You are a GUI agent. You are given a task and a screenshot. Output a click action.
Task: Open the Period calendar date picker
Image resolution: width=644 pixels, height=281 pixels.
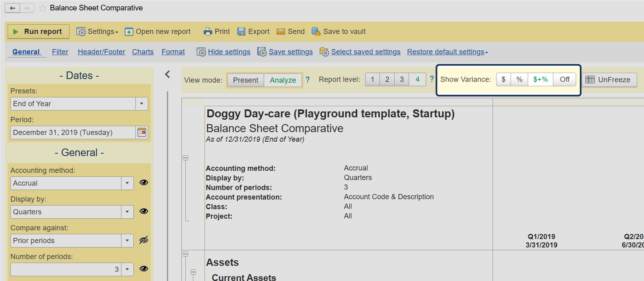[x=142, y=133]
